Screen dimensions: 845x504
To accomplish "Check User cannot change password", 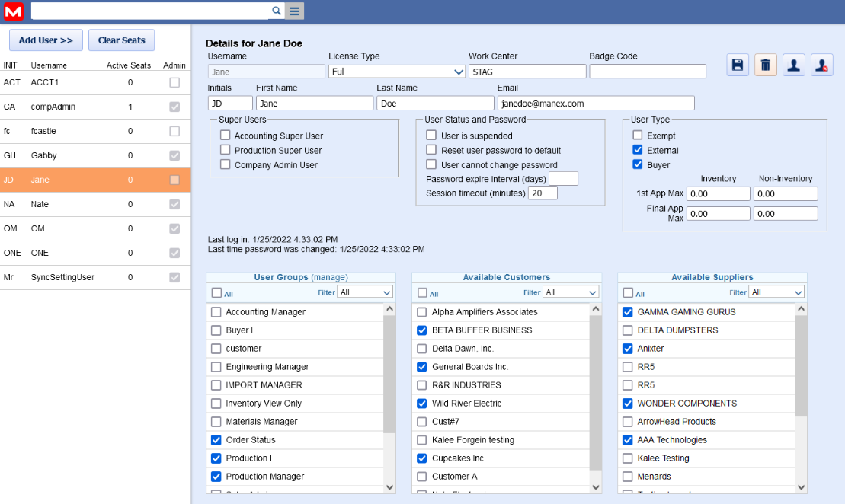I will coord(431,164).
